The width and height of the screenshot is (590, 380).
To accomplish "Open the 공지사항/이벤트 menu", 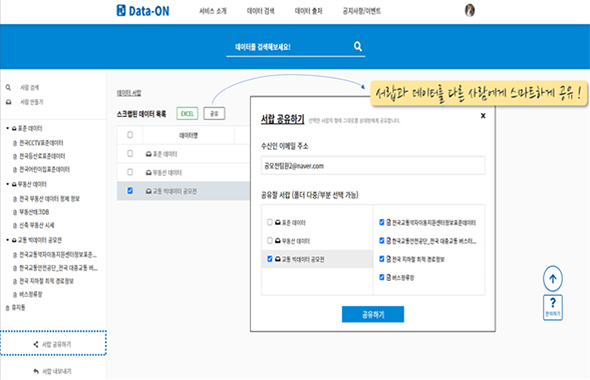I will (x=362, y=11).
